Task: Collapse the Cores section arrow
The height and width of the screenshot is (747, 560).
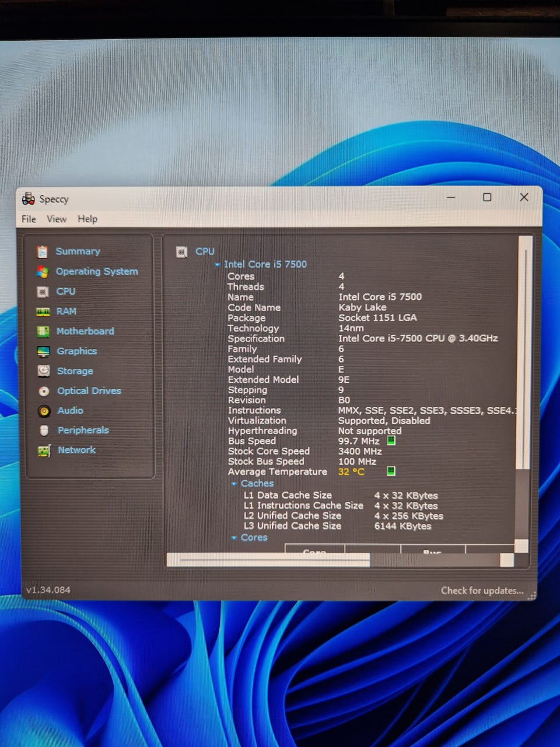Action: pos(234,537)
